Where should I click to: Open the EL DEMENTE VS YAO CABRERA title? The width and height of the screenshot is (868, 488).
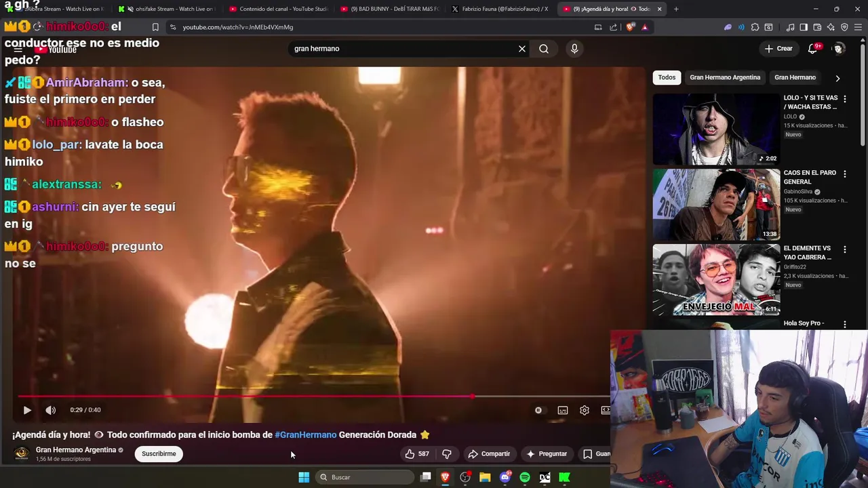(808, 253)
